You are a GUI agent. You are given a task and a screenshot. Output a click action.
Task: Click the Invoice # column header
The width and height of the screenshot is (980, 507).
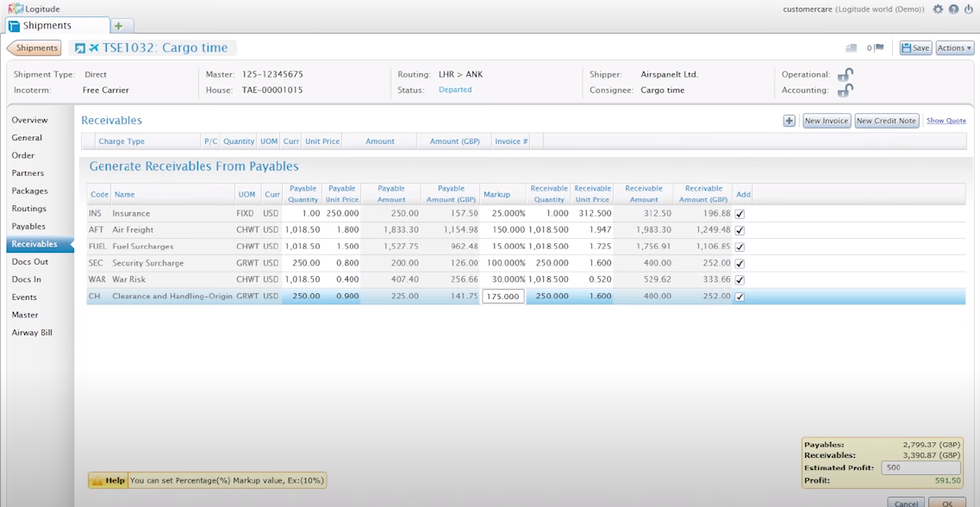[511, 141]
